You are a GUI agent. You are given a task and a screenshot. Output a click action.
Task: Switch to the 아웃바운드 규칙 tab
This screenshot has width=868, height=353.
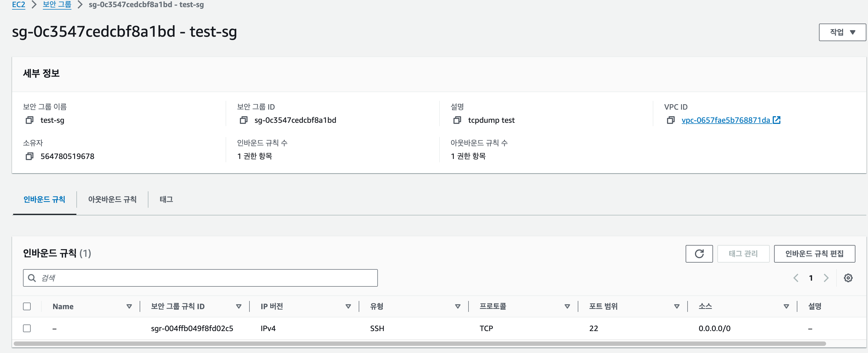click(112, 199)
